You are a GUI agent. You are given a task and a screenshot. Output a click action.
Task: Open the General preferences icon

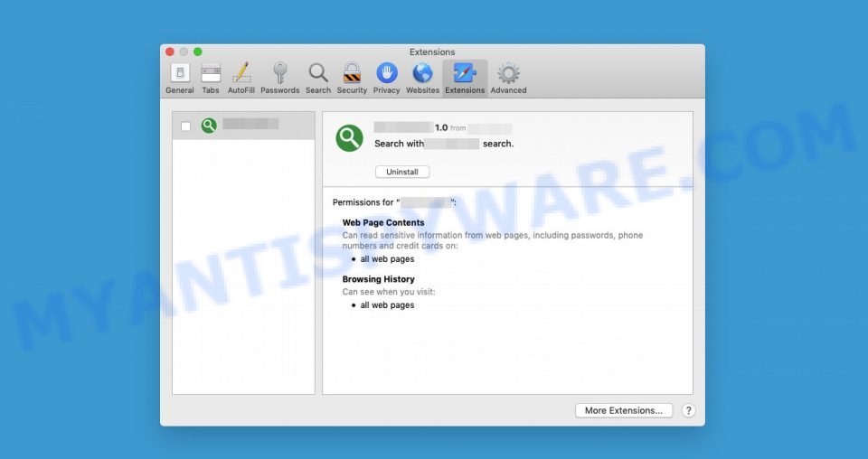pos(180,73)
